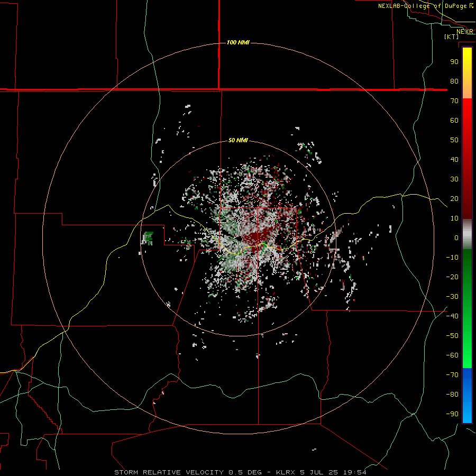Click the isolated green echo west of radar
The height and width of the screenshot is (476, 476).
[148, 238]
